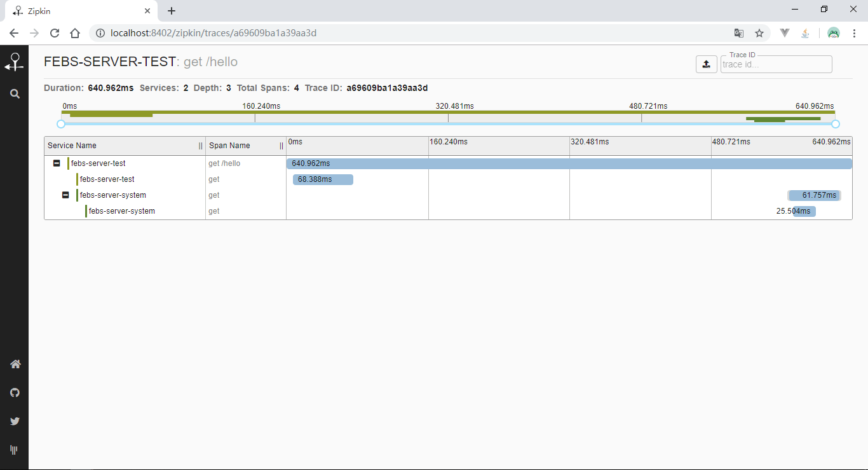Click the address bar URL
This screenshot has width=868, height=470.
point(214,33)
